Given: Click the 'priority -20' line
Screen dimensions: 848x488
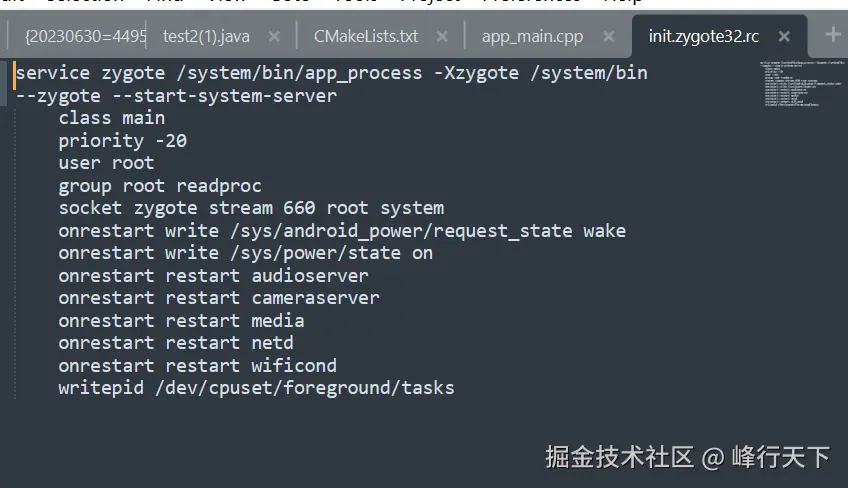Looking at the screenshot, I should 122,141.
